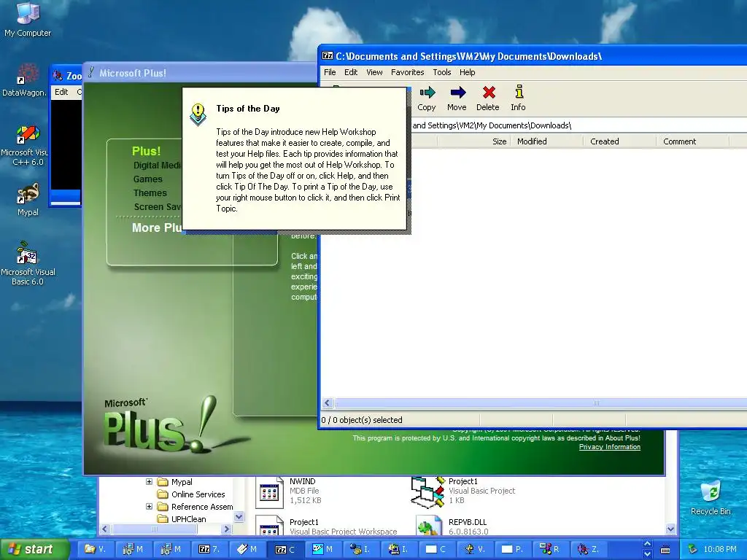
Task: Open the View menu in 7-Zip
Action: click(374, 72)
